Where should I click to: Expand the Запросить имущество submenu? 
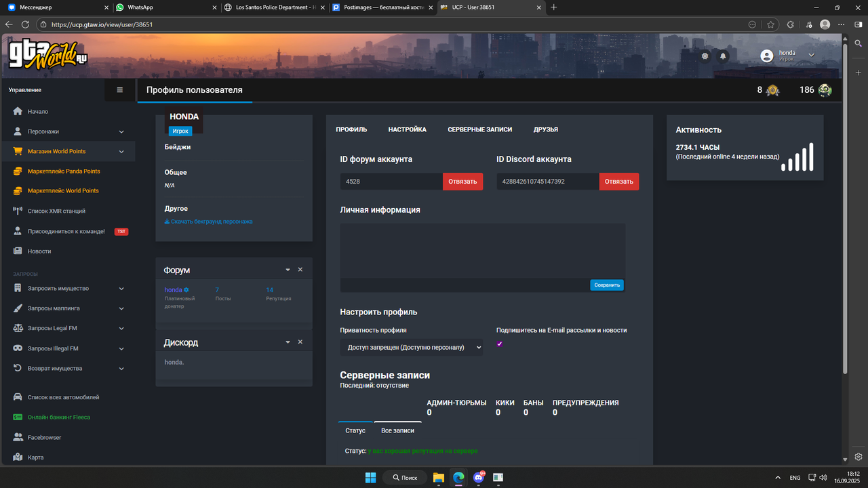click(121, 288)
